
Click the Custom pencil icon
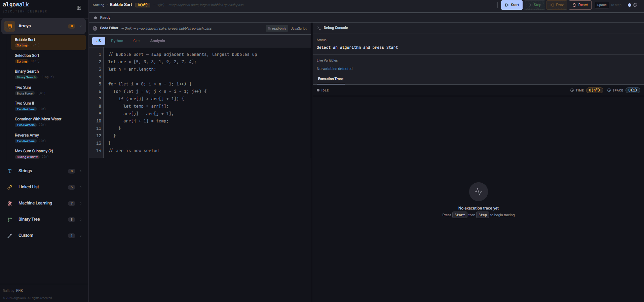pos(10,236)
